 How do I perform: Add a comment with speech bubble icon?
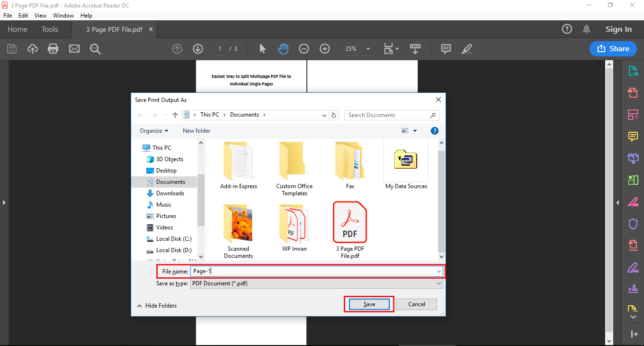446,49
